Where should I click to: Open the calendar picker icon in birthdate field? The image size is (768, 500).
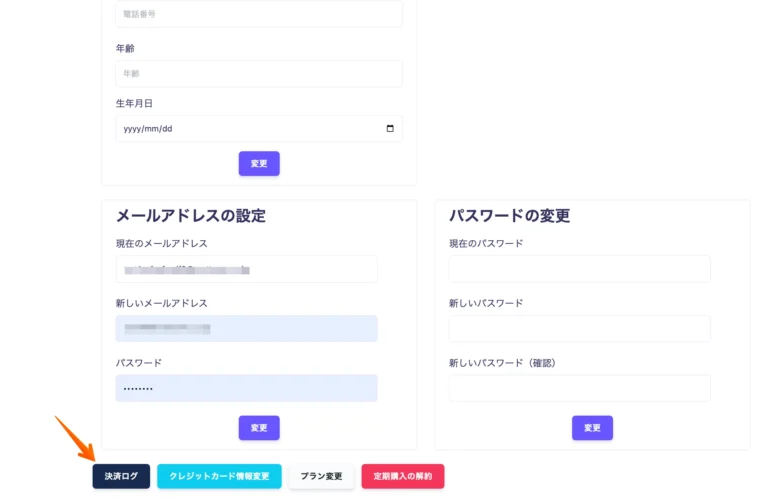click(390, 129)
